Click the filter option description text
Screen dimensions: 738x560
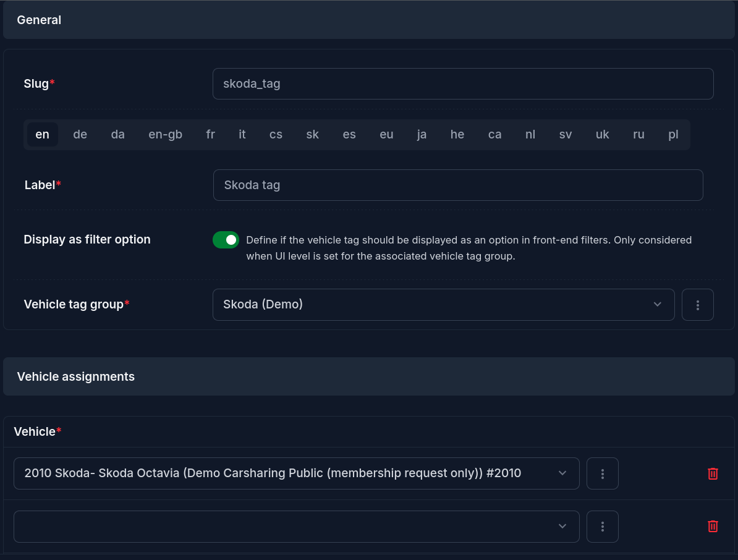[469, 248]
